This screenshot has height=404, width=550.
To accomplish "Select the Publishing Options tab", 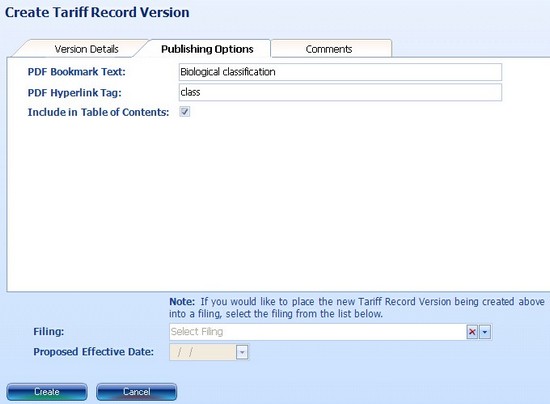I will click(207, 49).
